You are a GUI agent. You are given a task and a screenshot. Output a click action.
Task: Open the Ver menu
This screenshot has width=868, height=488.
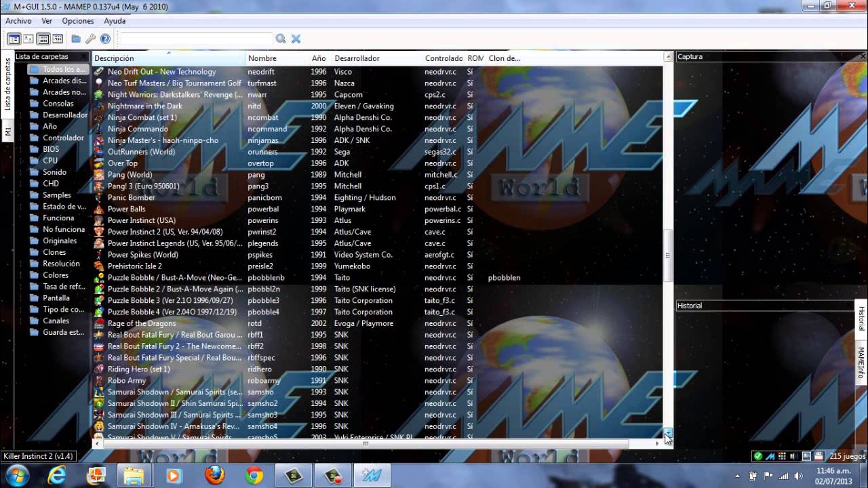(x=47, y=21)
